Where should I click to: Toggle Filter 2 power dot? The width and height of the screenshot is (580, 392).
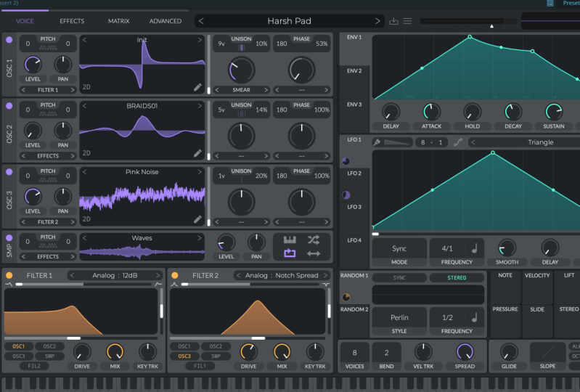(175, 275)
